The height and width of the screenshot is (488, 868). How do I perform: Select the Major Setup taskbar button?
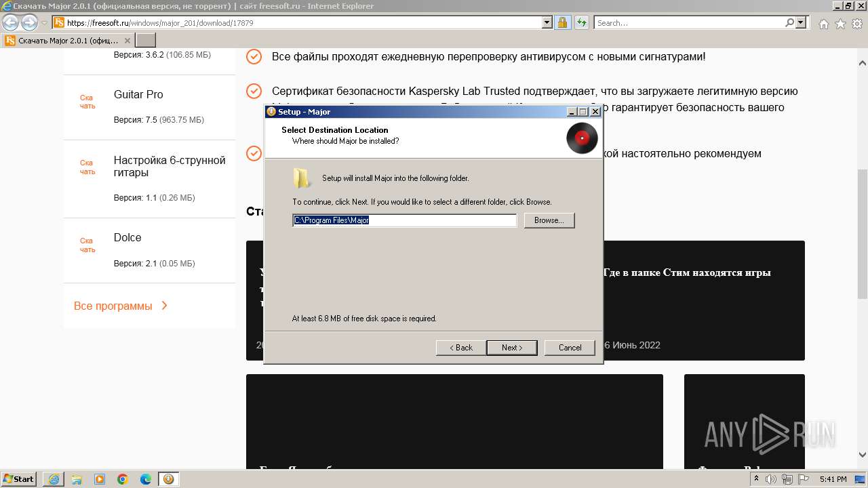168,479
